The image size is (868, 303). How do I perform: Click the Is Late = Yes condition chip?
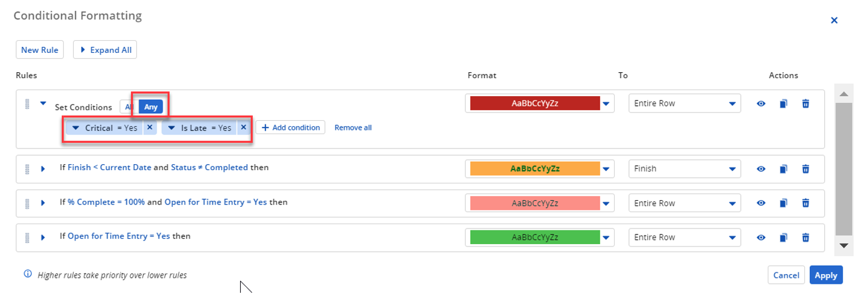[206, 128]
